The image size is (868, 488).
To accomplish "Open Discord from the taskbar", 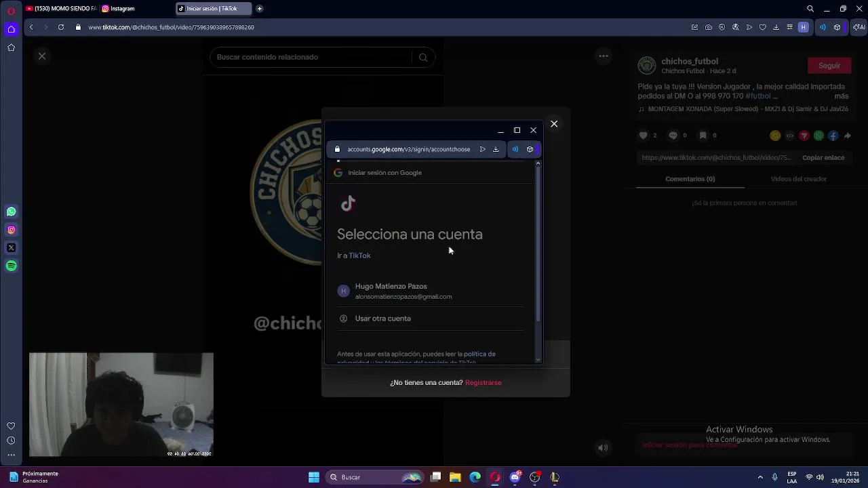I will click(515, 477).
